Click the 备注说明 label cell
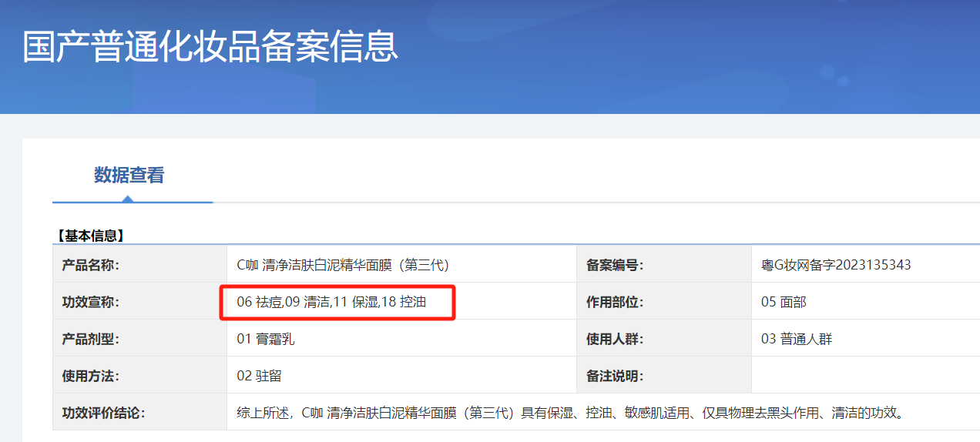The width and height of the screenshot is (980, 442). tap(615, 376)
